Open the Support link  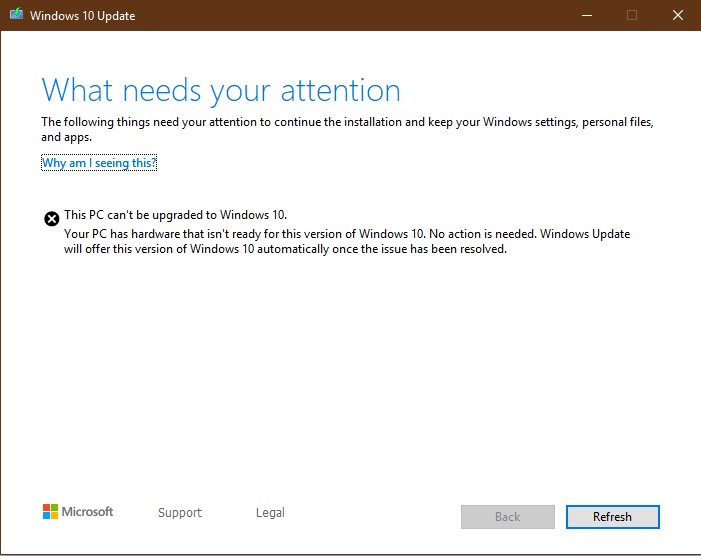click(x=180, y=513)
